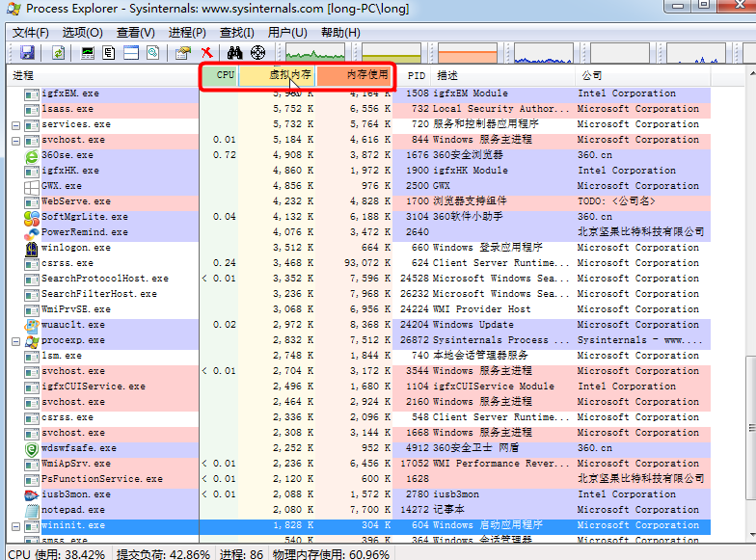Click the 进程: 86 status entry
756x560 pixels.
(241, 554)
